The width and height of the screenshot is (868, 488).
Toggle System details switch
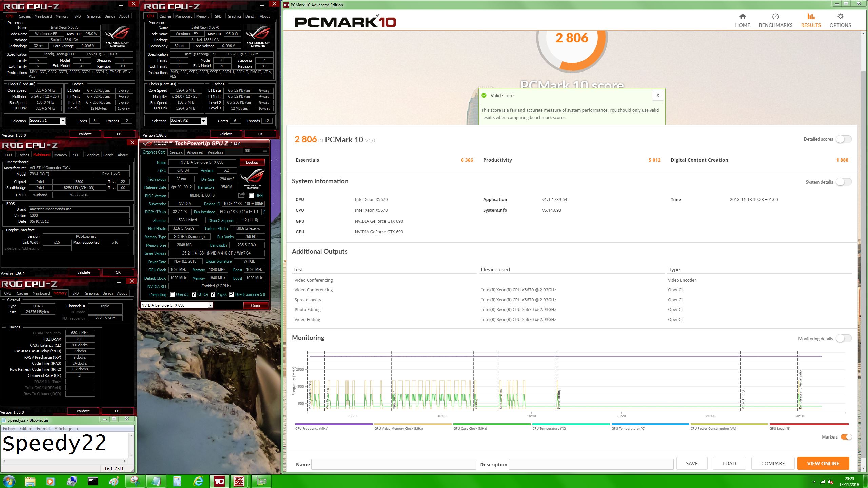click(x=844, y=182)
